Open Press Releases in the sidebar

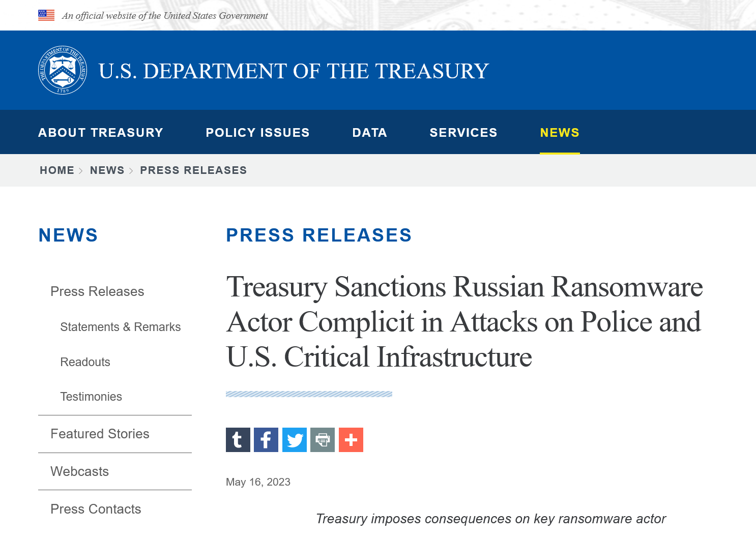coord(97,291)
